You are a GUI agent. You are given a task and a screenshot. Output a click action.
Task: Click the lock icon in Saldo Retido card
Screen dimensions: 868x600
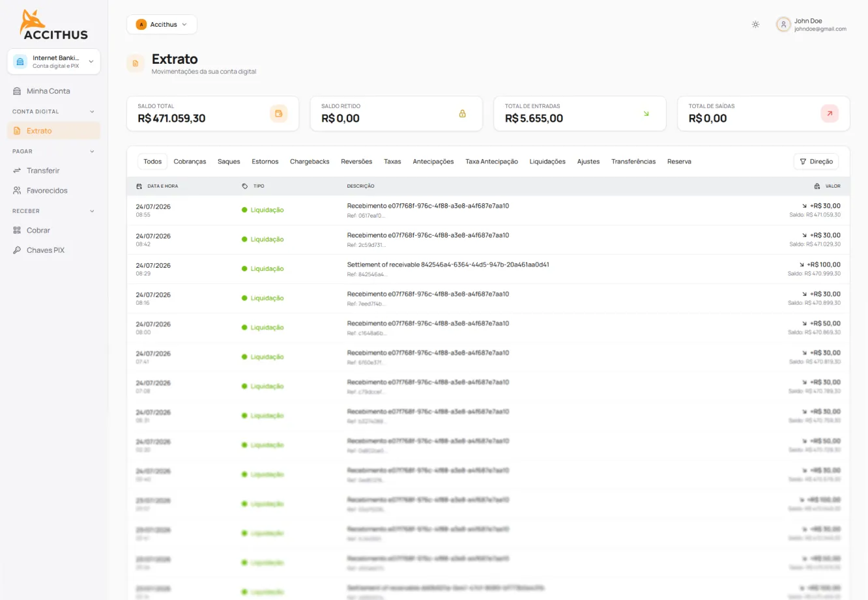point(463,113)
